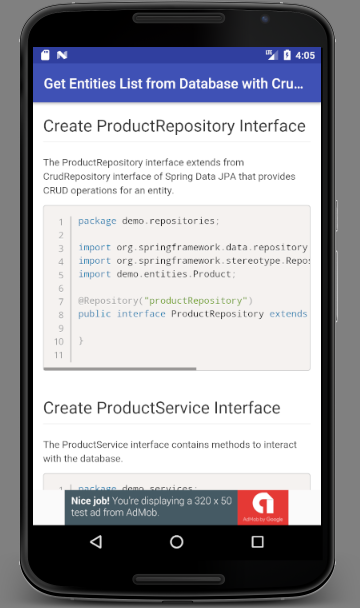Tap the Android N notification icon
The image size is (360, 608).
(62, 55)
